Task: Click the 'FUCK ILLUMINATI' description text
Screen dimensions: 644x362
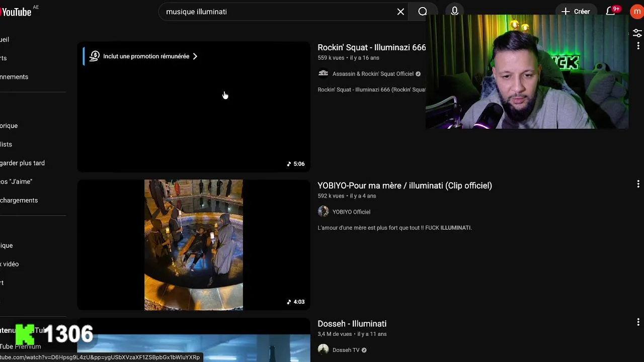Action: point(448,228)
